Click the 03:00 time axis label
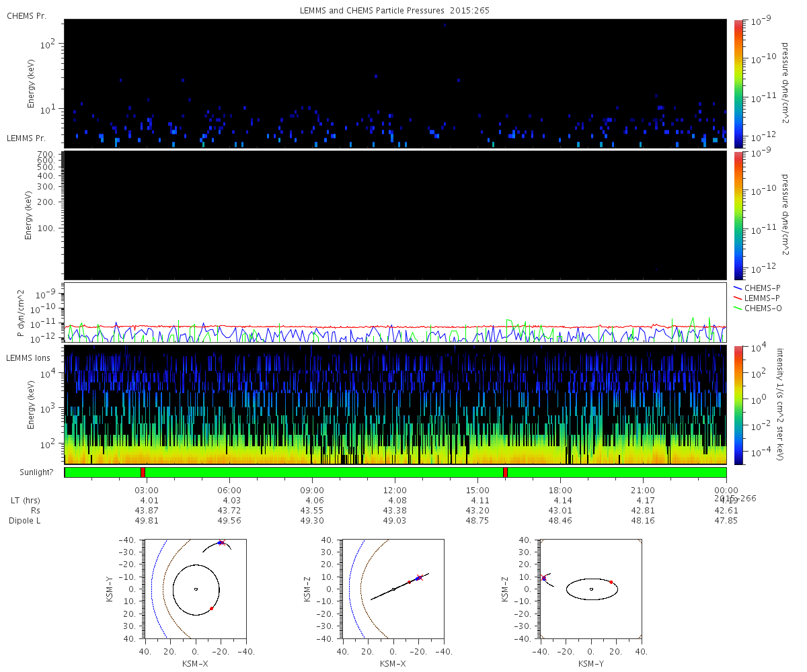Image resolution: width=807 pixels, height=672 pixels. [147, 490]
